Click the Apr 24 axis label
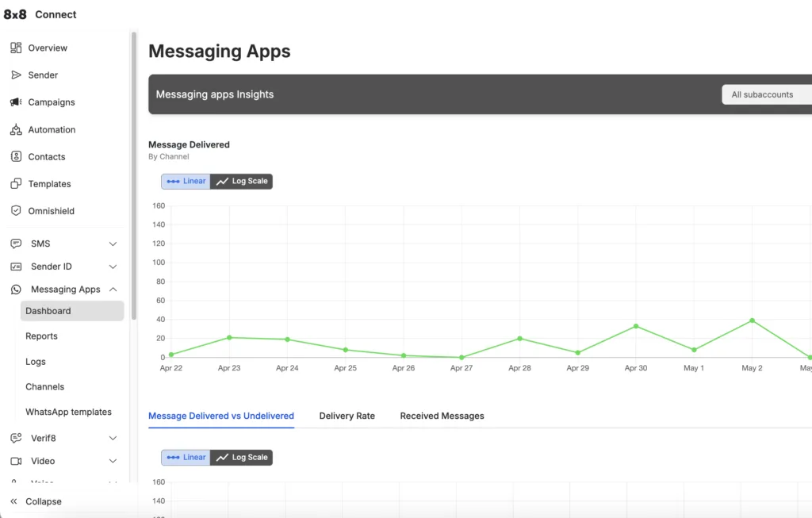This screenshot has height=518, width=812. (287, 368)
